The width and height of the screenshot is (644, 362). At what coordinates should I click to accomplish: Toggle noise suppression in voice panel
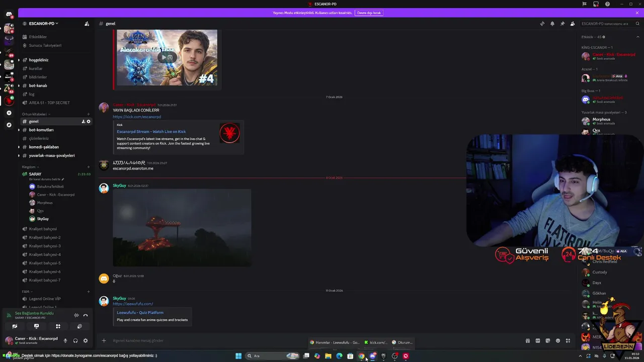tap(76, 315)
